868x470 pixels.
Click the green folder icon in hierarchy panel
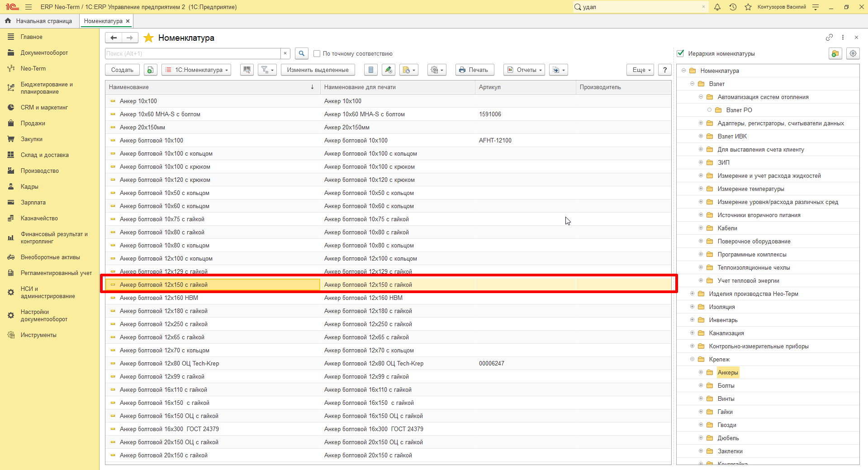point(835,53)
